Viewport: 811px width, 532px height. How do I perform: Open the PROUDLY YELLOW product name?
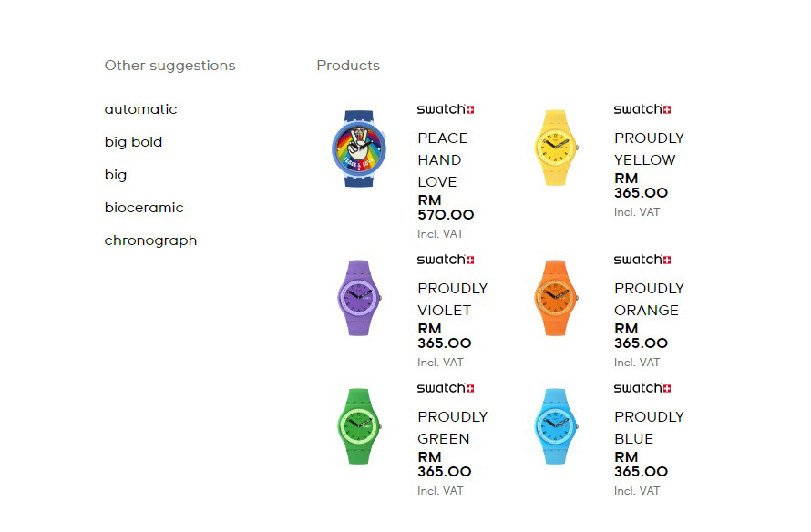[649, 148]
